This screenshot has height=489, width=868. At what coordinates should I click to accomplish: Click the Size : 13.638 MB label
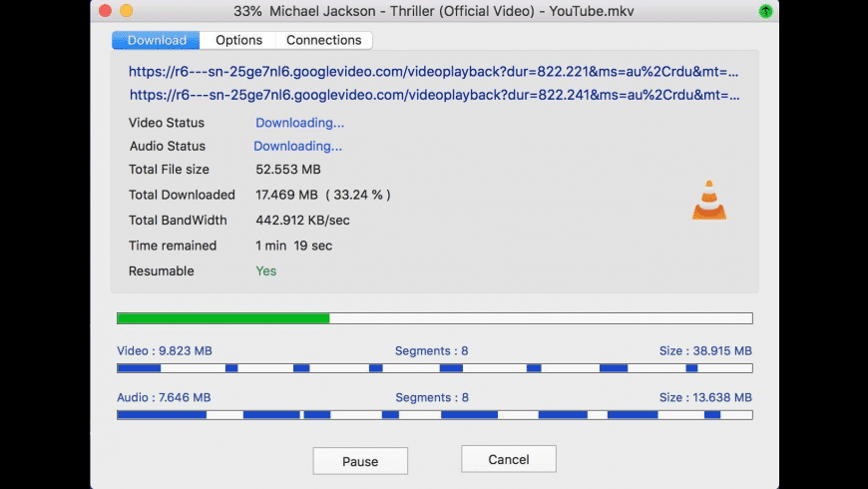pos(705,397)
